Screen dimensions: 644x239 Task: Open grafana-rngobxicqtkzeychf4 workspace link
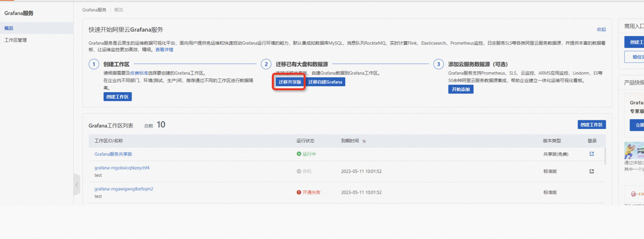click(x=122, y=168)
